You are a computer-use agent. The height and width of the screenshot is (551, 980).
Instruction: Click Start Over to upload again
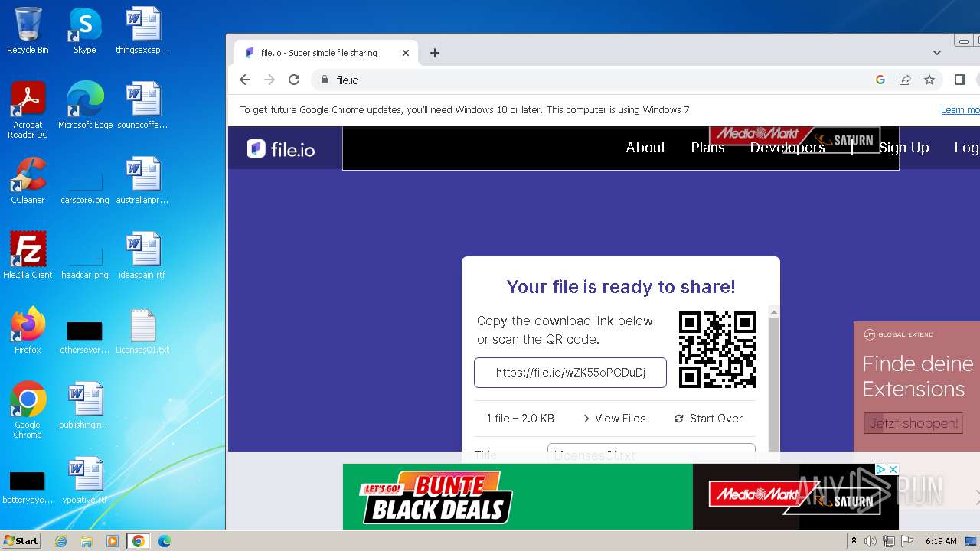pos(708,419)
